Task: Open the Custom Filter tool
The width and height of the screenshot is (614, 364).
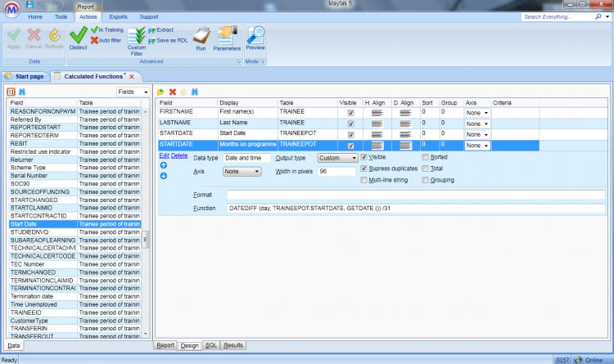Action: [x=137, y=39]
